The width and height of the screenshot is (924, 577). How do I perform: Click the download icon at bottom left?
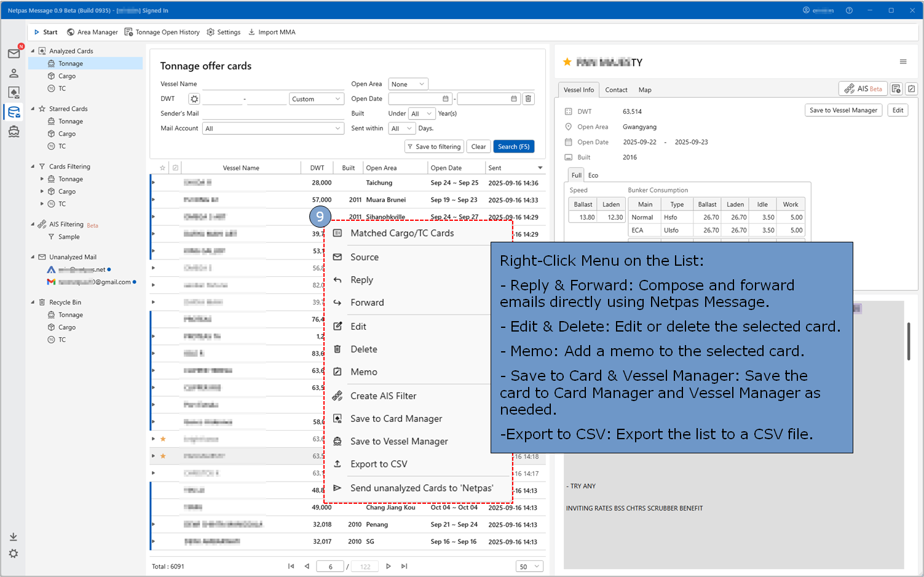click(x=14, y=537)
